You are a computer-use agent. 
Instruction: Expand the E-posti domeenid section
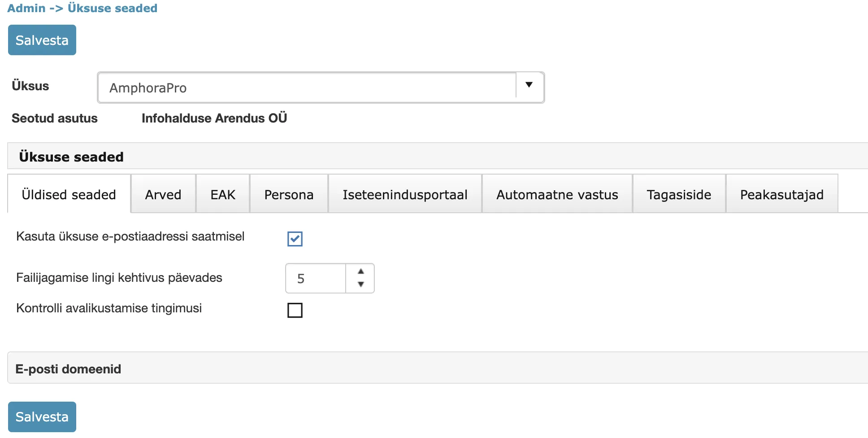(x=438, y=368)
